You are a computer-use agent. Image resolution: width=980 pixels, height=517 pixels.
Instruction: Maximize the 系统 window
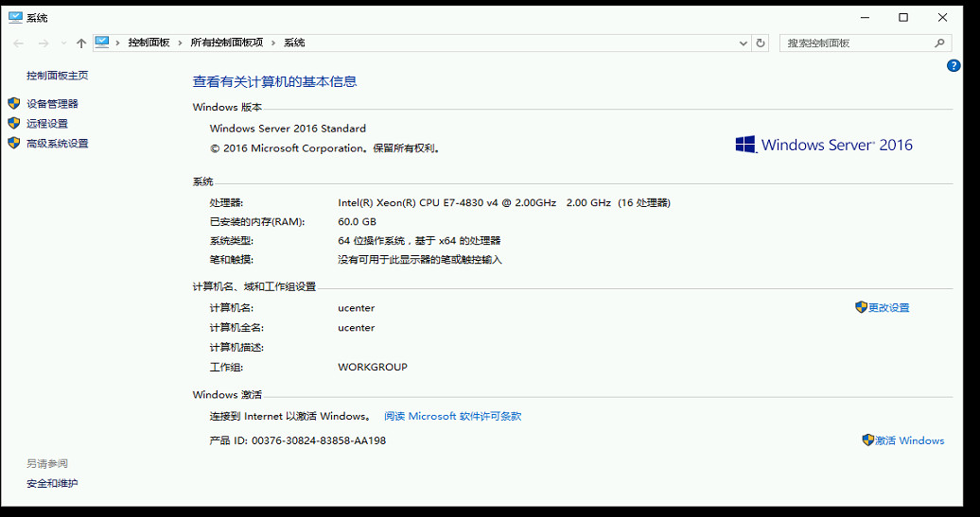tap(903, 17)
